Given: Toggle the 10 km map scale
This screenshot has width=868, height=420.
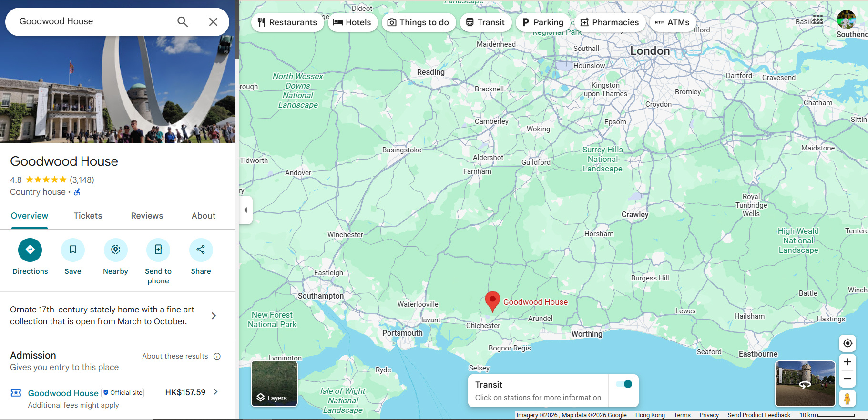Looking at the screenshot, I should (x=827, y=415).
